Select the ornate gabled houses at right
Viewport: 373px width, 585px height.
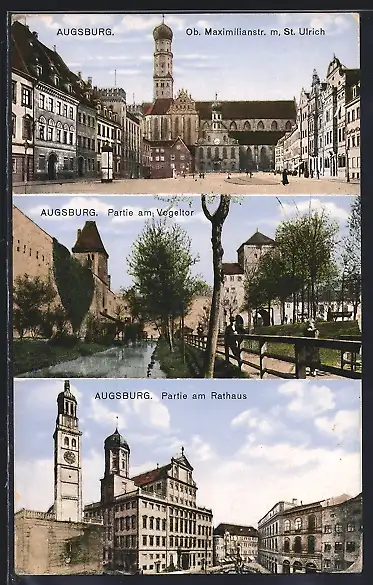(329, 119)
